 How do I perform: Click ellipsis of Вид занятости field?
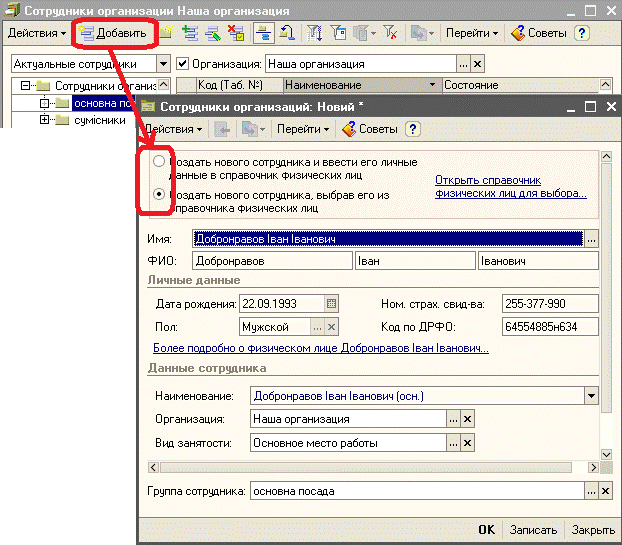click(x=453, y=443)
